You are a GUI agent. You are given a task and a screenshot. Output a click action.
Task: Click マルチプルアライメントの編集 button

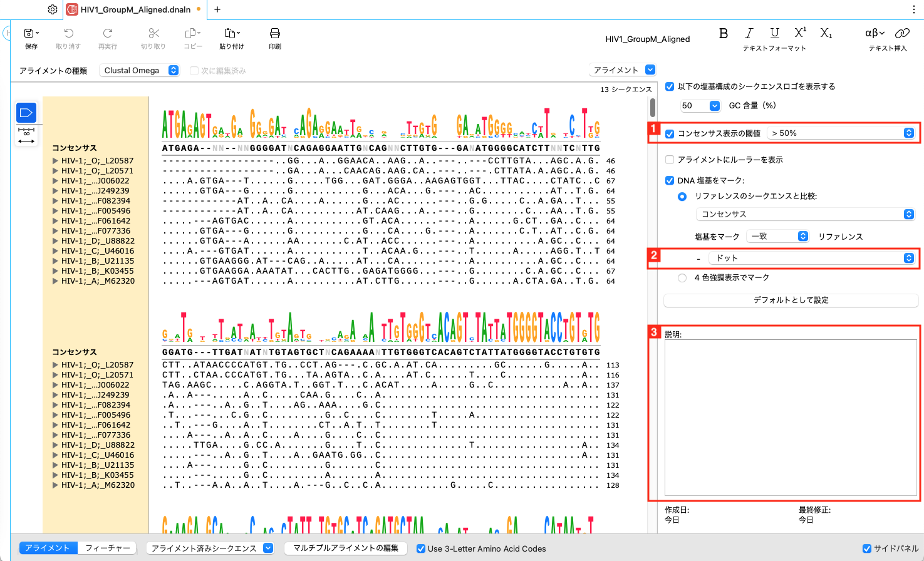pyautogui.click(x=347, y=548)
